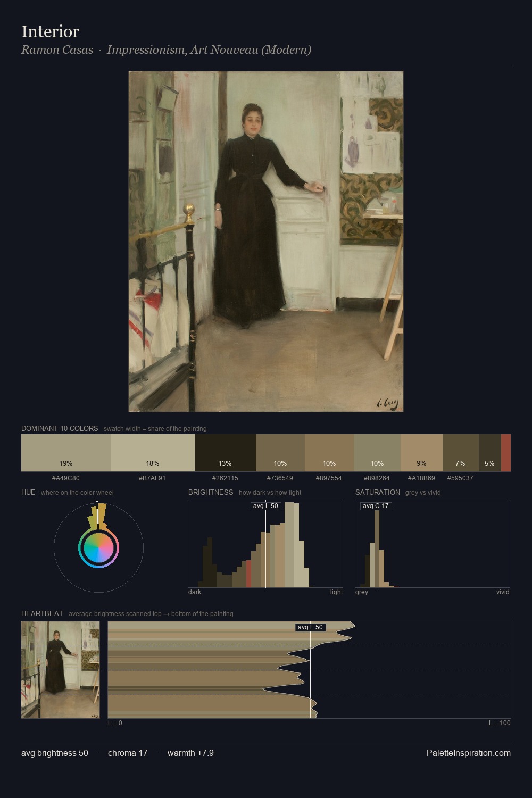The height and width of the screenshot is (798, 532).
Task: Click the hue color wheel
Action: click(98, 547)
